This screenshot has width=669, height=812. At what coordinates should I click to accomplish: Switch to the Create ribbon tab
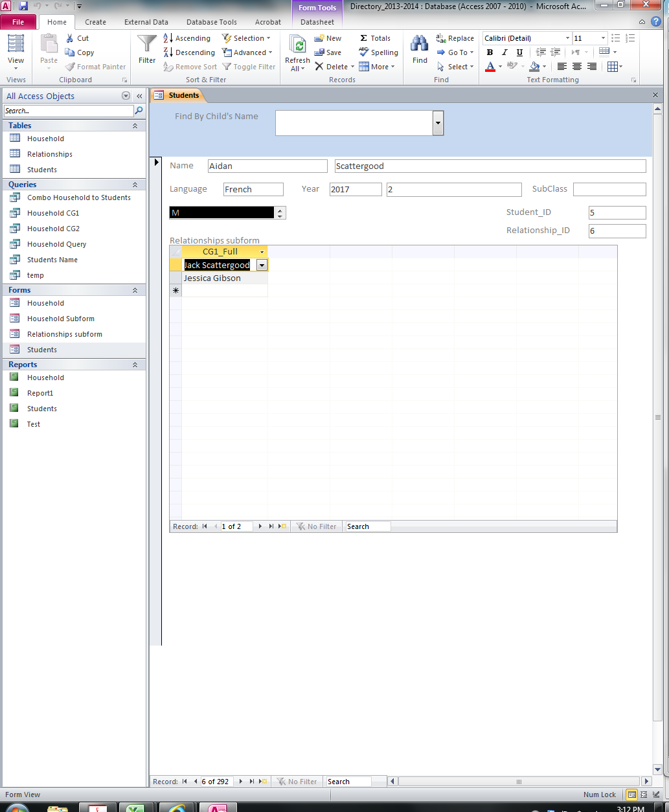[95, 21]
